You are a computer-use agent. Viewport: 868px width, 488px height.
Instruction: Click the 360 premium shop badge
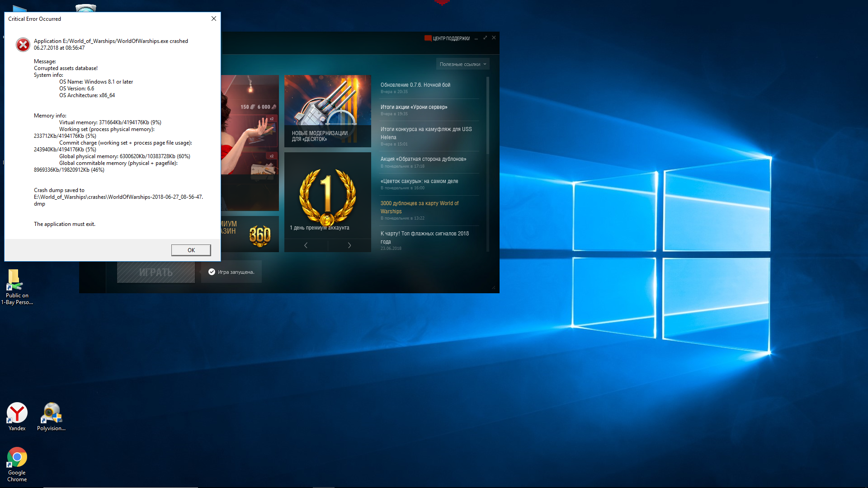[260, 235]
